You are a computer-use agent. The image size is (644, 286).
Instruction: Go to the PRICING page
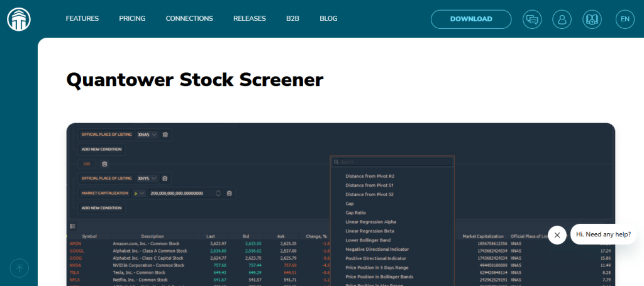[132, 18]
